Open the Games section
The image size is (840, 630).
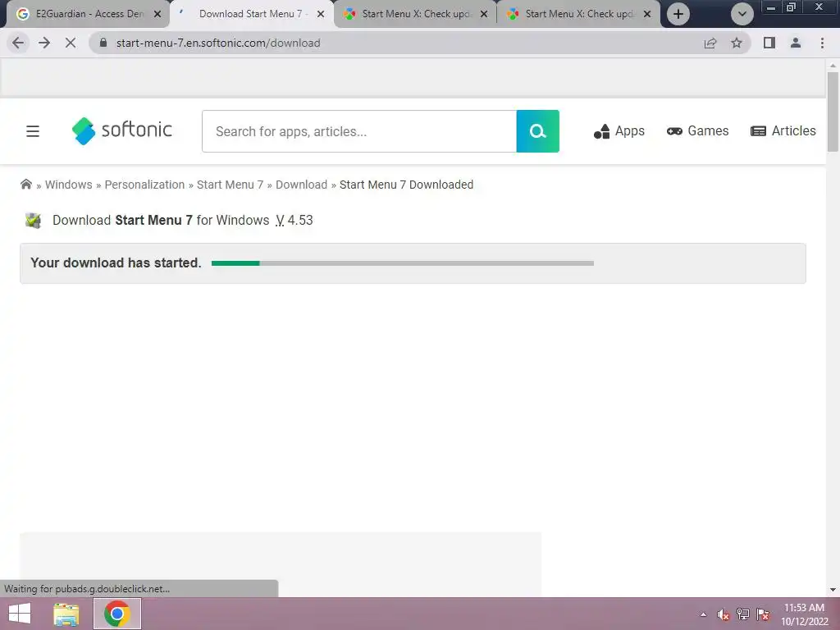tap(697, 130)
